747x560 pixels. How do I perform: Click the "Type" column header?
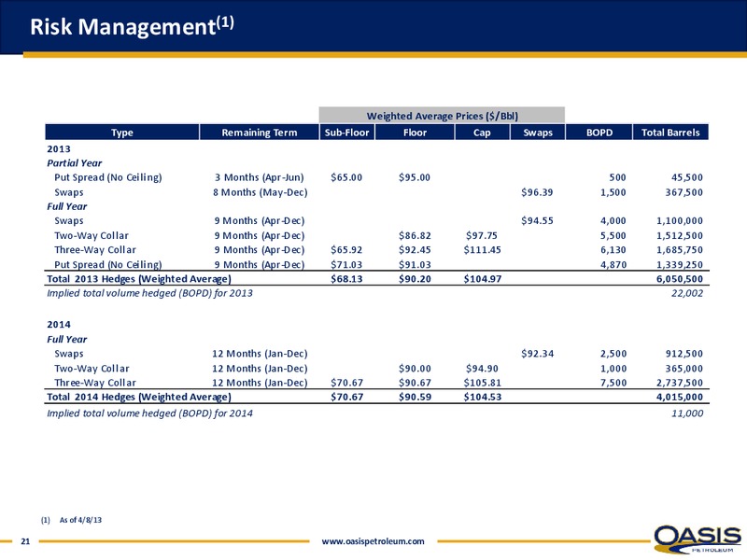[x=122, y=133]
